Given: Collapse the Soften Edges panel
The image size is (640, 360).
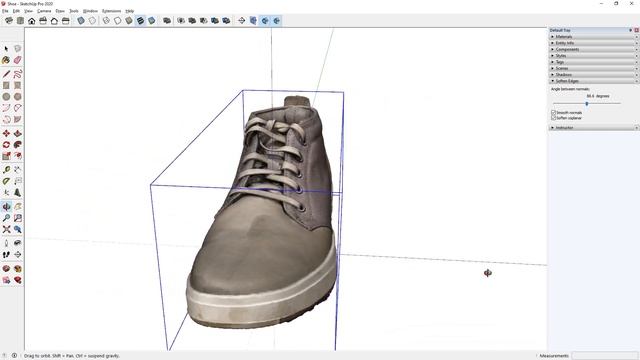Looking at the screenshot, I should click(593, 81).
